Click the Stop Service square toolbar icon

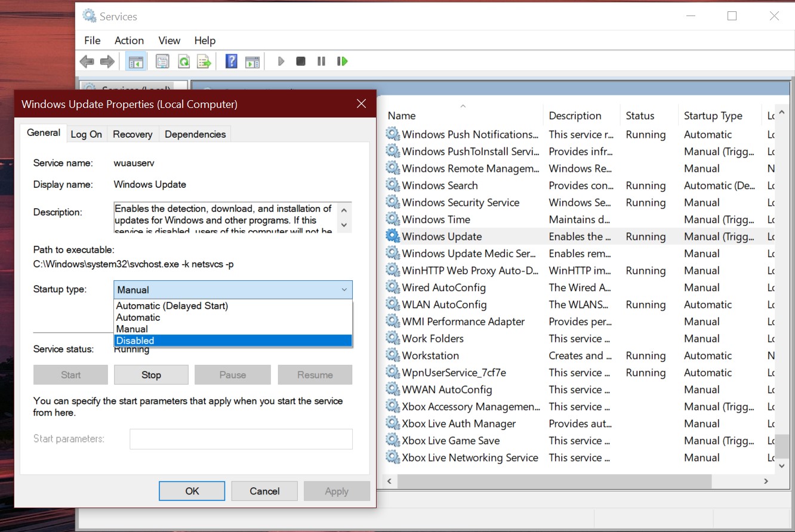[301, 61]
